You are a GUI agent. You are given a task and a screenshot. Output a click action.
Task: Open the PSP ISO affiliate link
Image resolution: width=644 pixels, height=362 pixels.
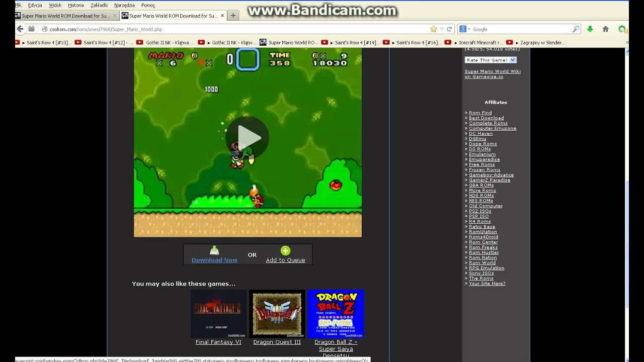point(478,216)
